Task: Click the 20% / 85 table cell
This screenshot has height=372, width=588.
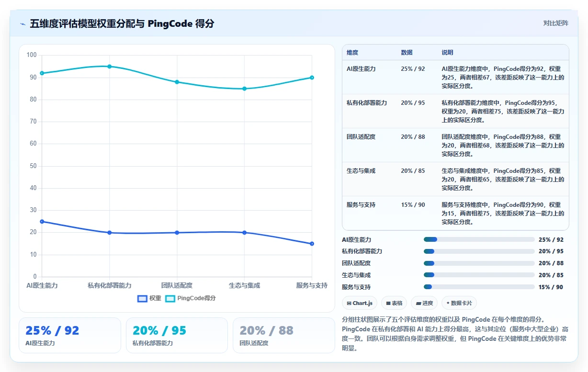Action: 413,171
